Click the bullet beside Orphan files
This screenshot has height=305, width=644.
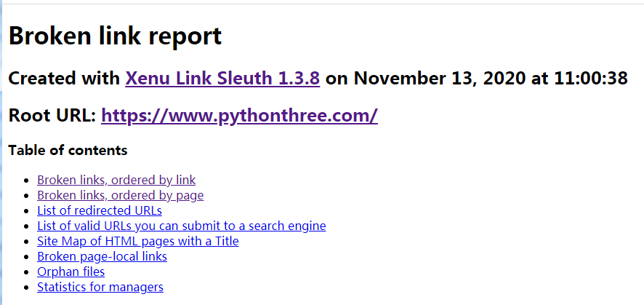[28, 272]
